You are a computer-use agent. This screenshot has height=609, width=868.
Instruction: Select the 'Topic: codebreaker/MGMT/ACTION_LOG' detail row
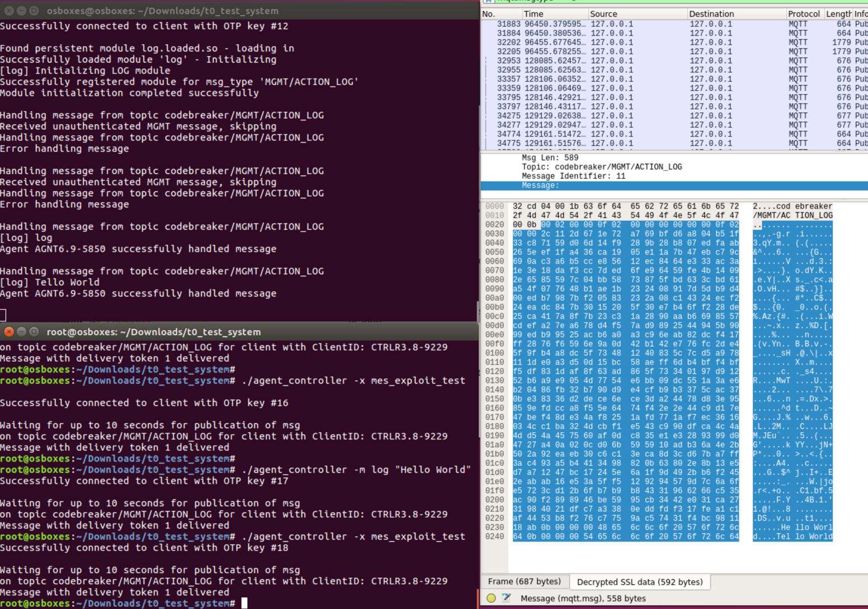[674, 167]
